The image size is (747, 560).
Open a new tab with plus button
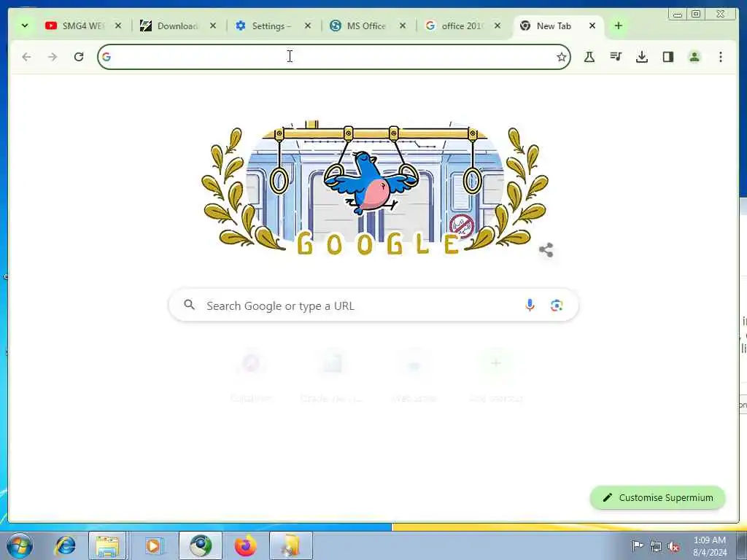619,26
